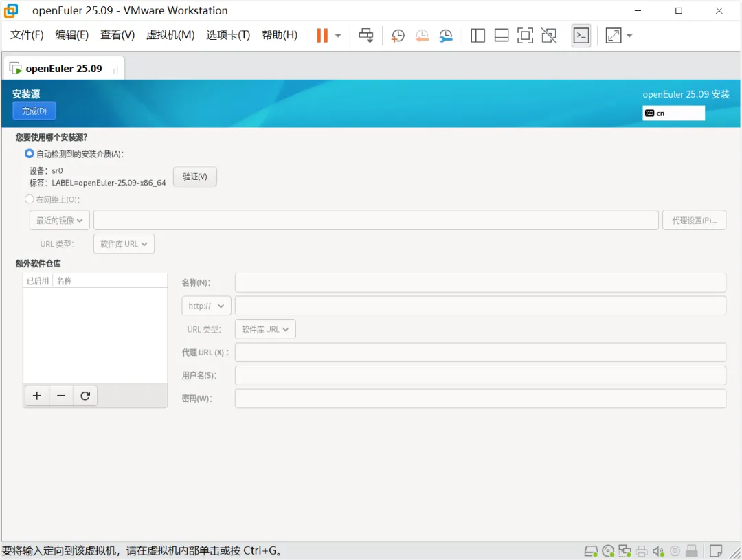Open the 选项卡(T) menu
This screenshot has width=742, height=560.
[x=228, y=35]
